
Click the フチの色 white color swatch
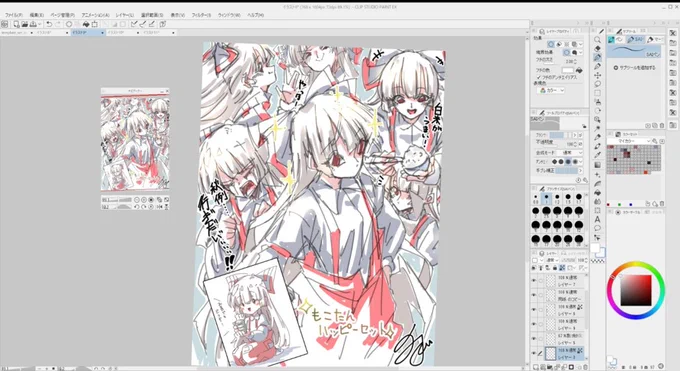coord(567,70)
